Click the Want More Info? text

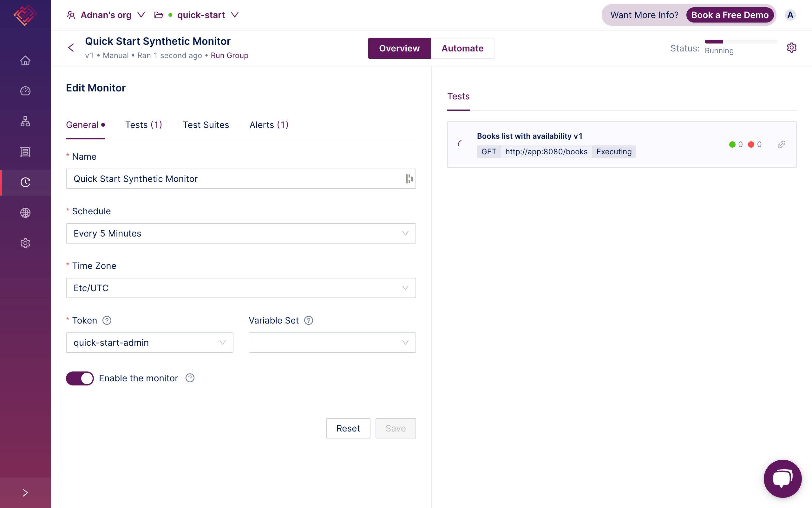(644, 15)
